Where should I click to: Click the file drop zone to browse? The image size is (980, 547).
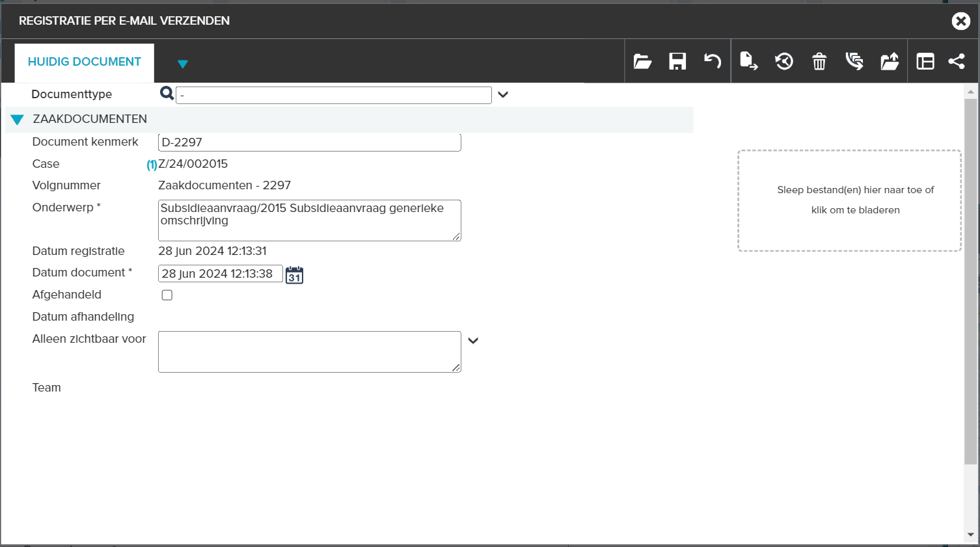click(x=849, y=200)
